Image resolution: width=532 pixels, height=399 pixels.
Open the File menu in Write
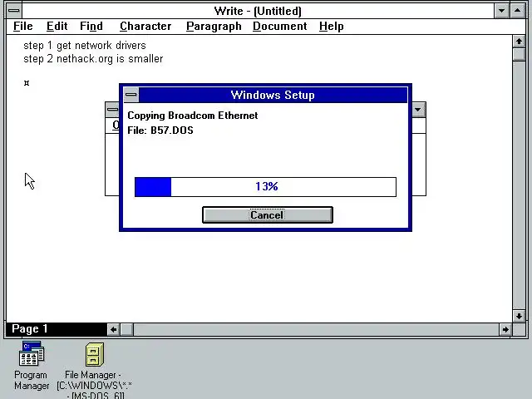(x=23, y=26)
